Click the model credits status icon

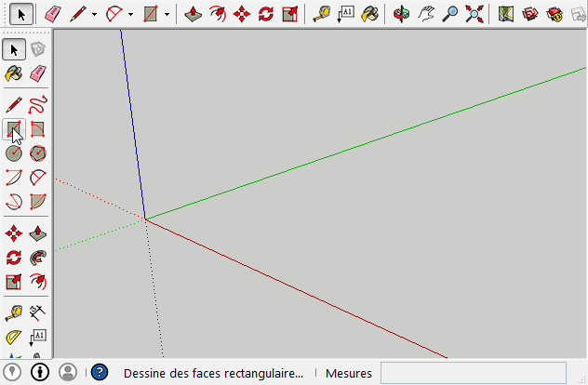40,372
